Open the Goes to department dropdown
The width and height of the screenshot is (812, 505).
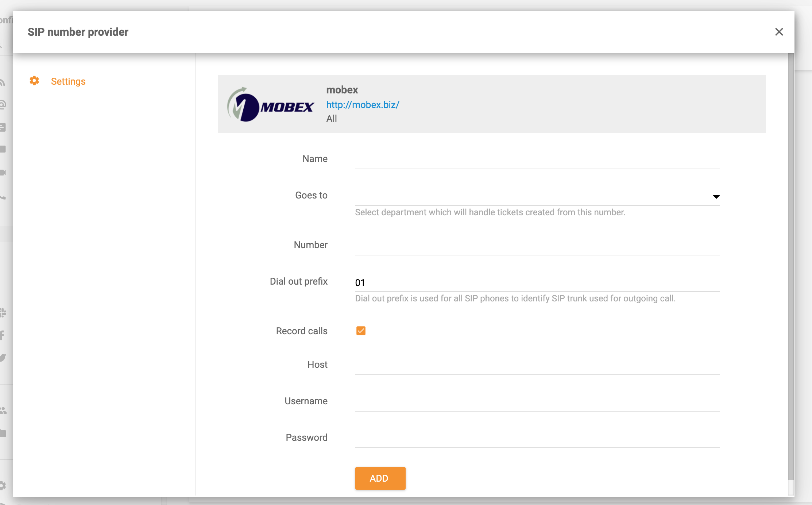point(716,197)
